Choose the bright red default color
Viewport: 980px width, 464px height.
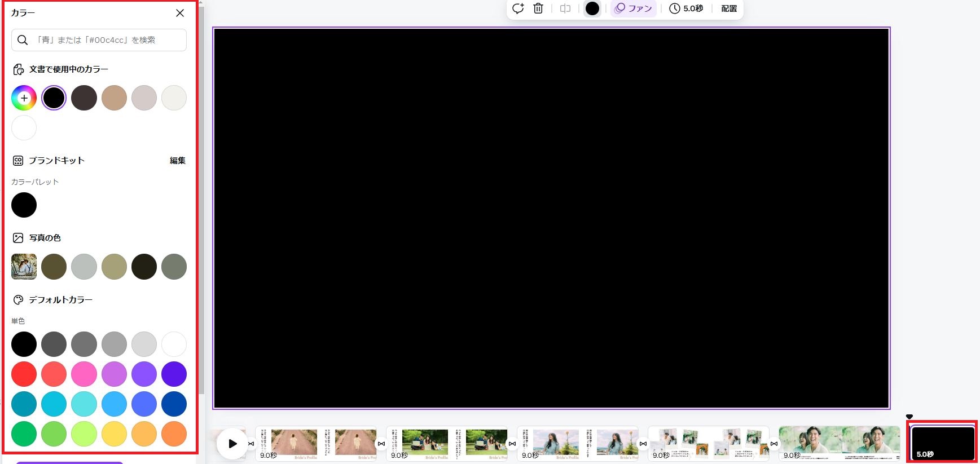point(24,374)
